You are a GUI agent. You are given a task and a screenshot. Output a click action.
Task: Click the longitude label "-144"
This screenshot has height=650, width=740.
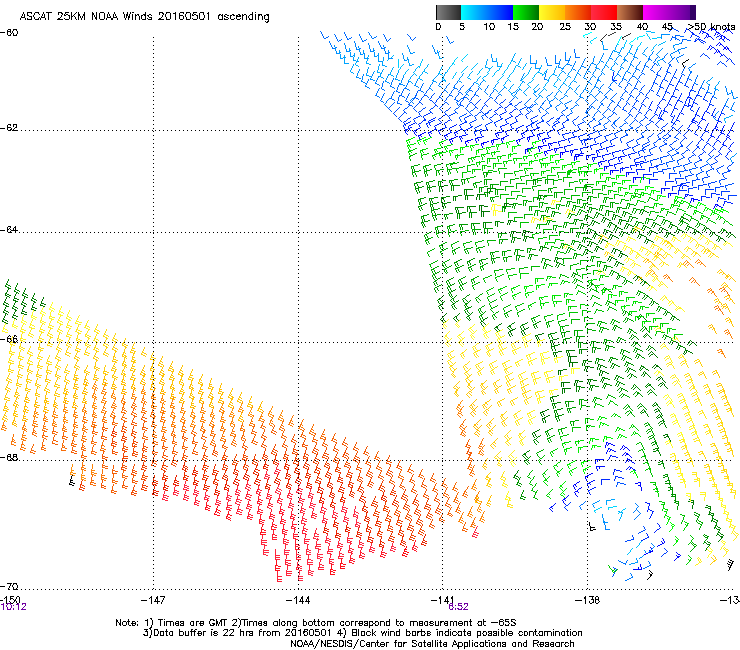(x=298, y=600)
